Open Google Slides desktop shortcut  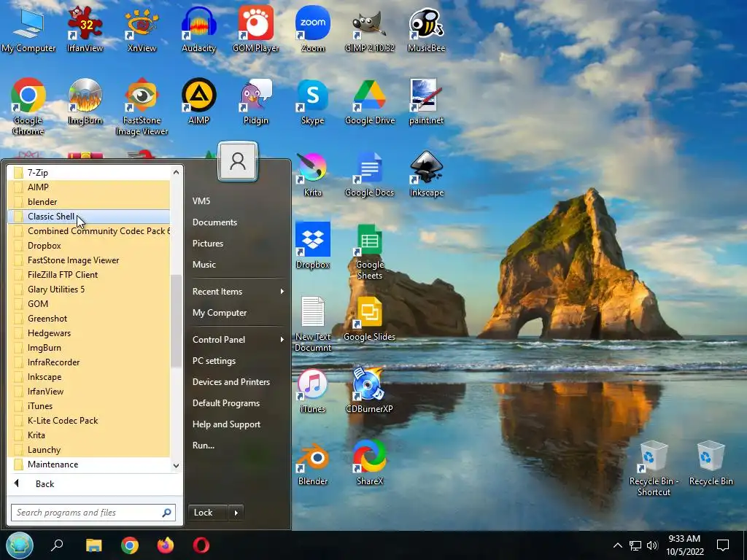pyautogui.click(x=370, y=318)
